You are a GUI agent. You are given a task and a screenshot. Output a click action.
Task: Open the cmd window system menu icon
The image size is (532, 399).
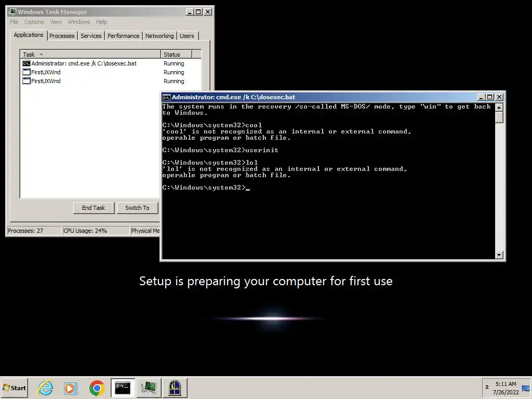tap(166, 97)
